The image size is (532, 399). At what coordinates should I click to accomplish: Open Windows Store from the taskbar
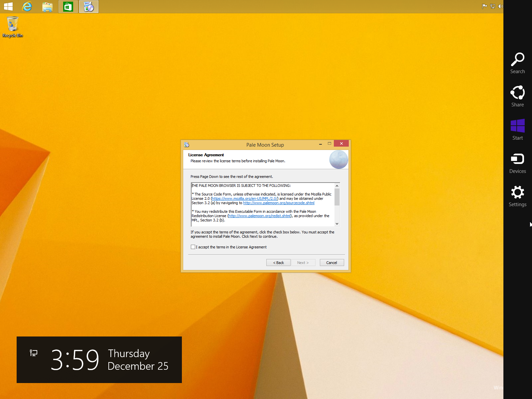click(x=68, y=7)
